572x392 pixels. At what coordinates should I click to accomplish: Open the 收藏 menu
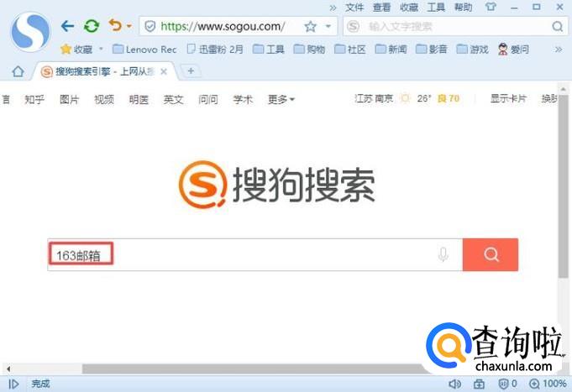coord(409,8)
